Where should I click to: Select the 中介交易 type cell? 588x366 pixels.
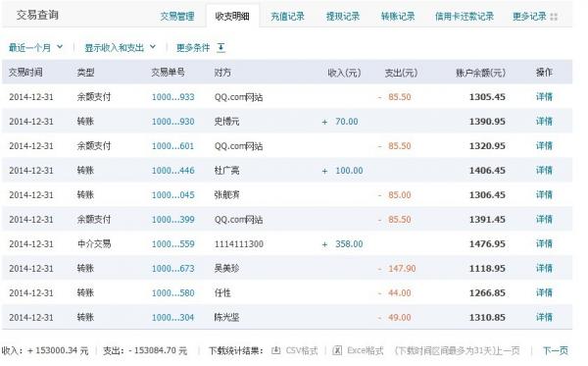(x=94, y=244)
